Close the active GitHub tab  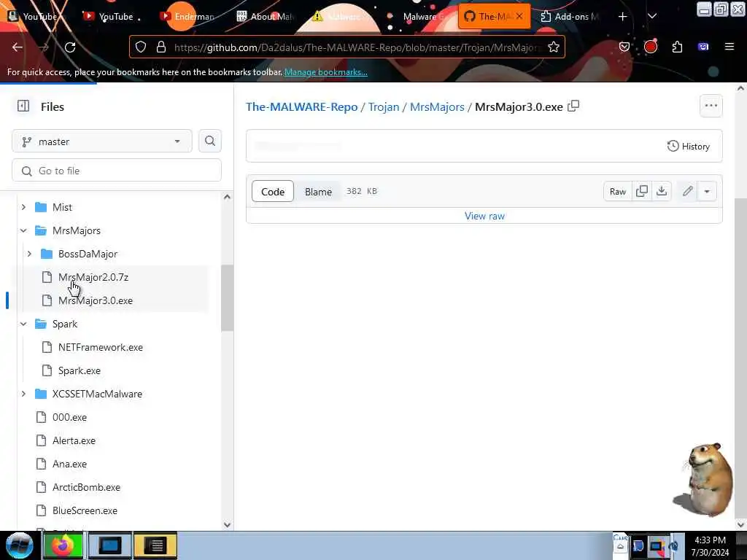(519, 16)
